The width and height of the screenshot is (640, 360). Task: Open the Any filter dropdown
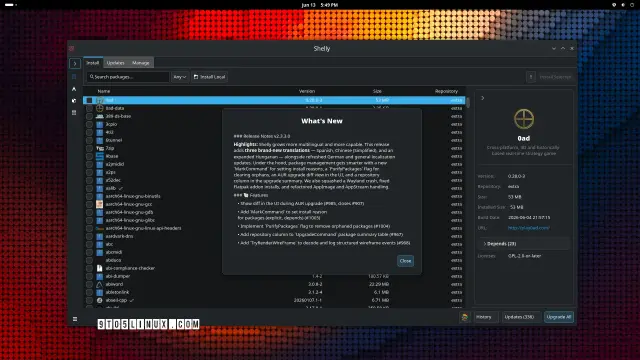click(x=180, y=77)
